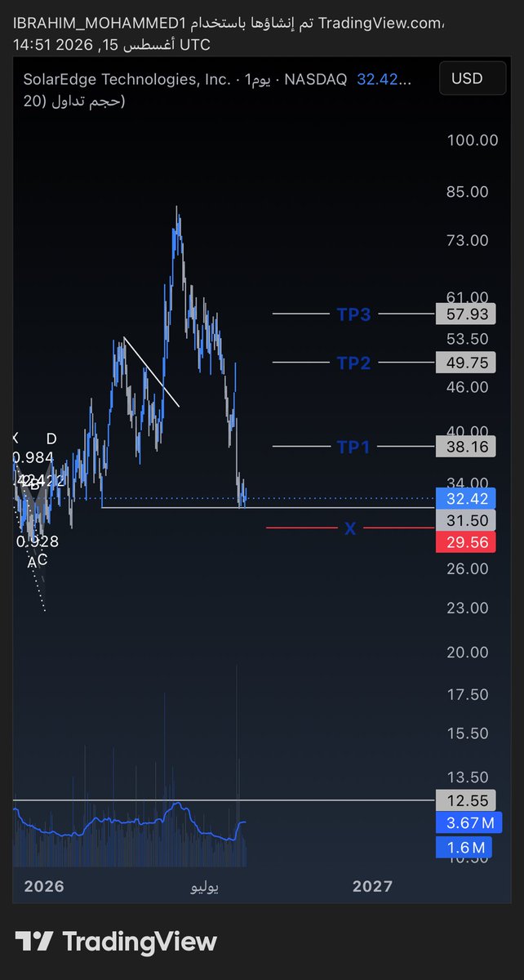This screenshot has width=524, height=980.
Task: Click the يوليو month label on the time axis
Action: (204, 887)
